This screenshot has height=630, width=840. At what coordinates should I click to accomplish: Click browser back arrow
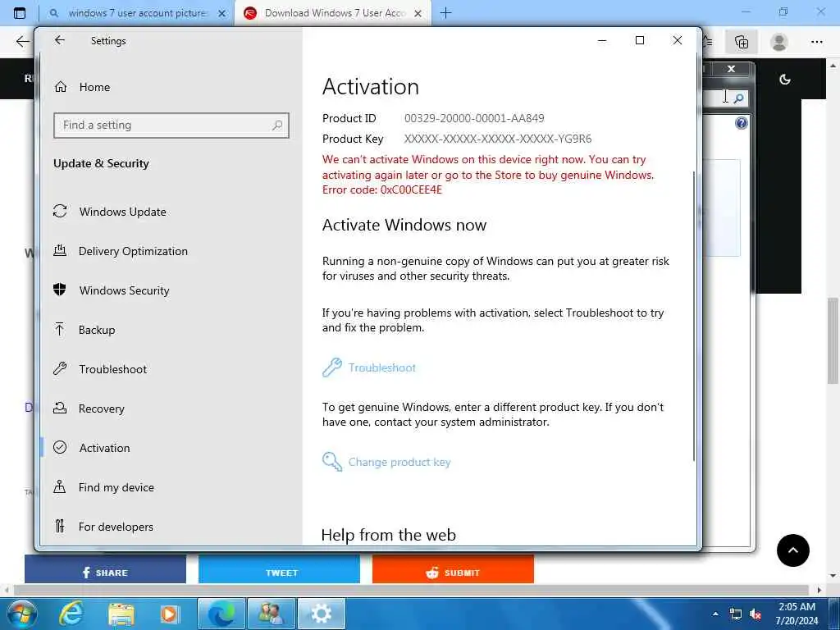[x=22, y=41]
